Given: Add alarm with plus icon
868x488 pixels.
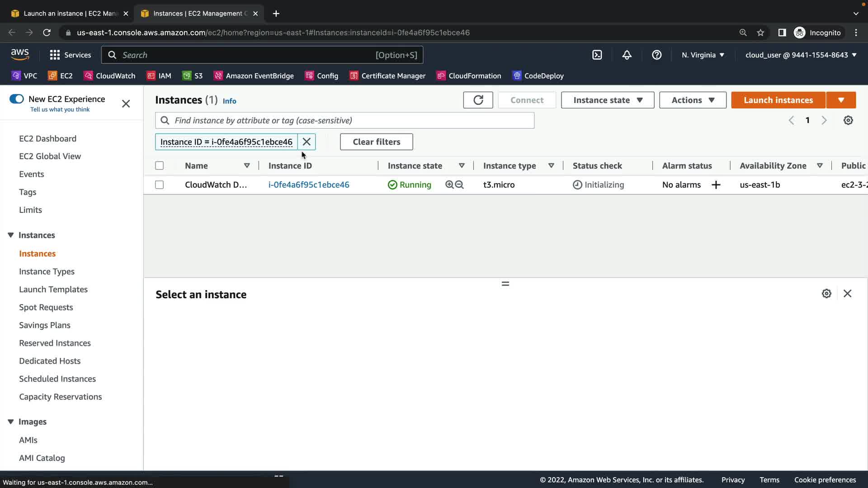Looking at the screenshot, I should point(716,185).
